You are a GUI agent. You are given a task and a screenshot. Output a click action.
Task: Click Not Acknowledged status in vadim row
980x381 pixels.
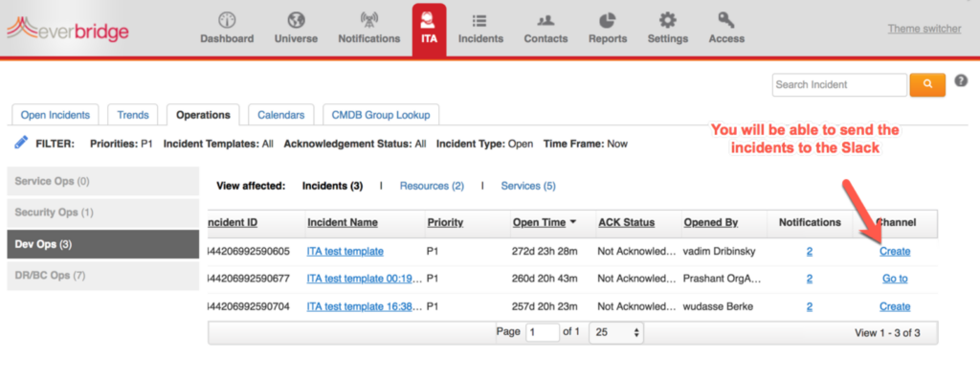636,252
